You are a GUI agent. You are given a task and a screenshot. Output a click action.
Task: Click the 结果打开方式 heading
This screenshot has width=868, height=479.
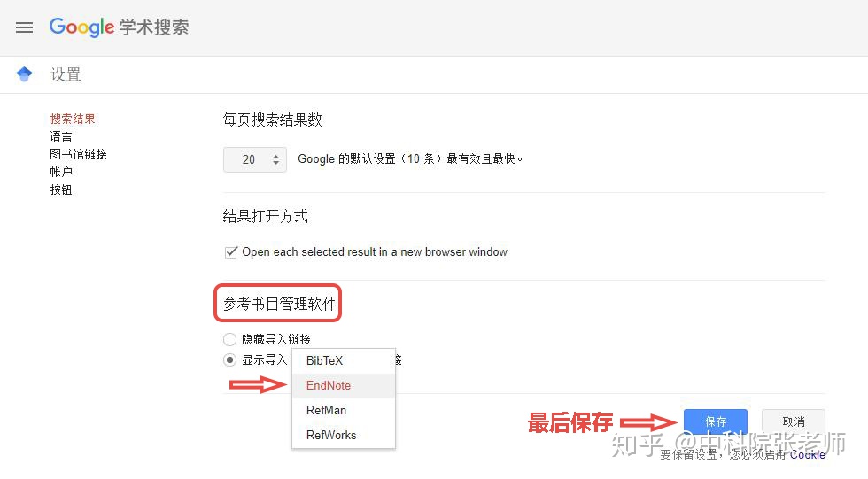coord(265,216)
